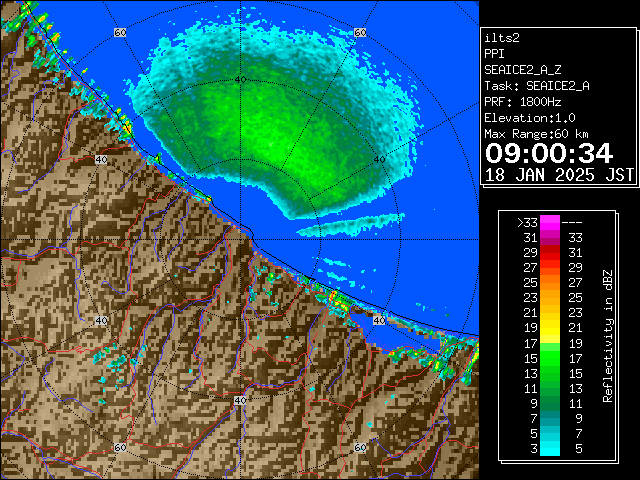Click the '40' ring label inside green echo
640x480 pixels.
pyautogui.click(x=240, y=80)
